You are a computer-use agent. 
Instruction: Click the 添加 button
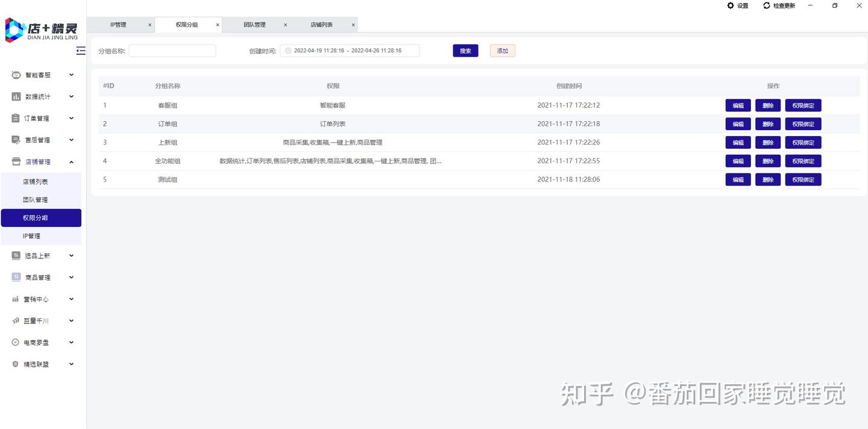503,51
